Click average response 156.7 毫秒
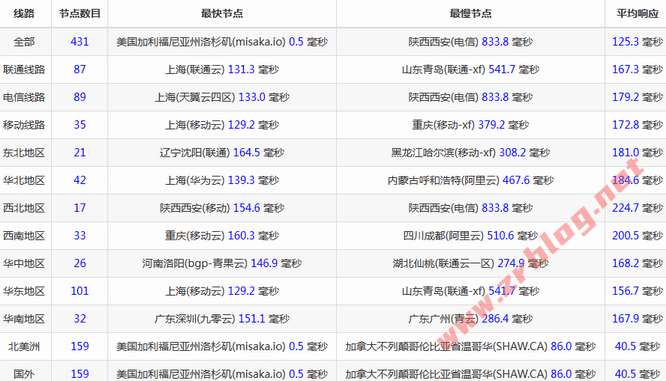 (x=637, y=291)
